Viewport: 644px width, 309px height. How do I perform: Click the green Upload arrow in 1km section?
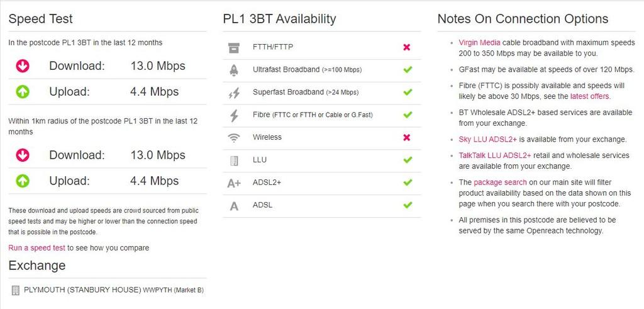point(23,181)
